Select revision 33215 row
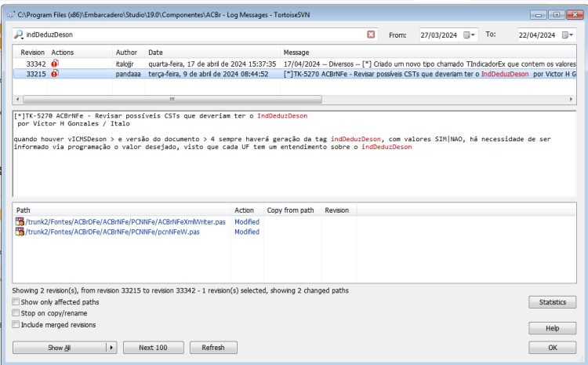Viewport: 588px width, 365px height. coord(294,74)
